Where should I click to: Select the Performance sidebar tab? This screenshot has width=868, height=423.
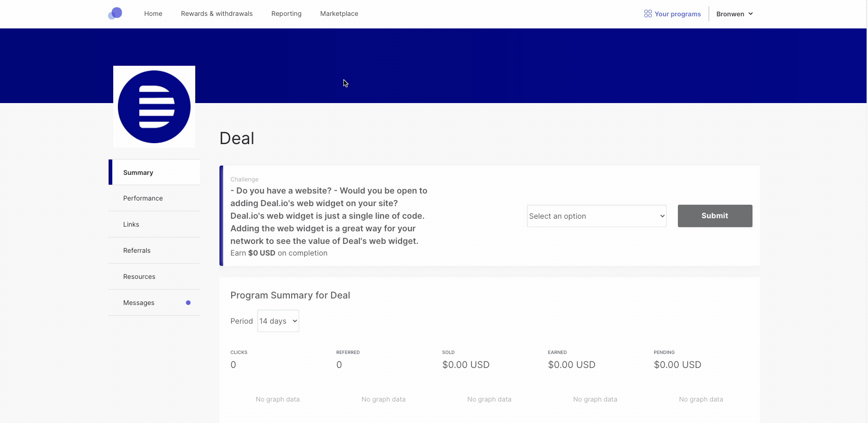154,198
